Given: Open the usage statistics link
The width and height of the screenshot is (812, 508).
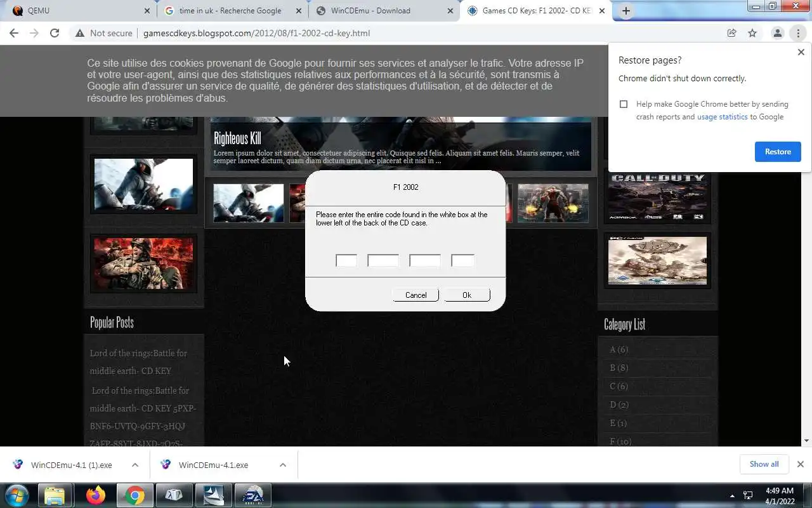Looking at the screenshot, I should click(x=722, y=117).
